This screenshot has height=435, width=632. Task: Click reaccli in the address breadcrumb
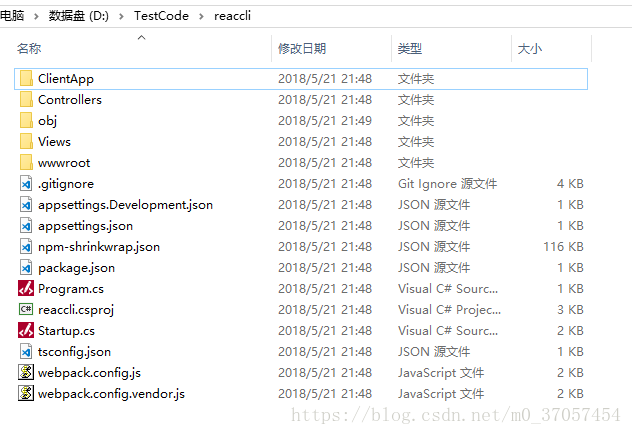232,16
